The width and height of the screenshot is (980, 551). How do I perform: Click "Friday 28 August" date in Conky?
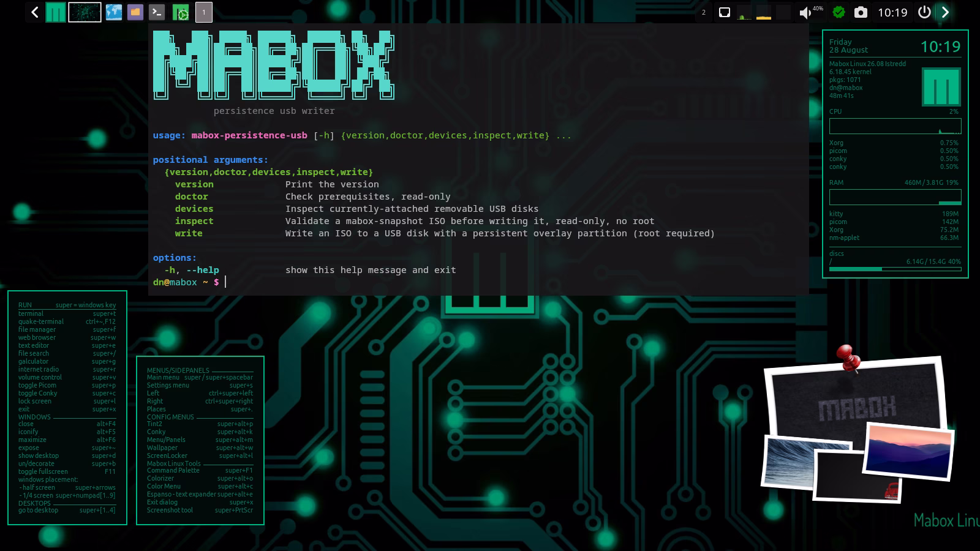pyautogui.click(x=849, y=46)
